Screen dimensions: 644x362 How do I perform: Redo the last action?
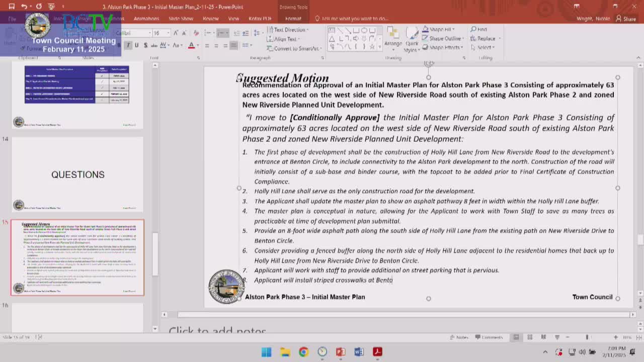pos(39,7)
